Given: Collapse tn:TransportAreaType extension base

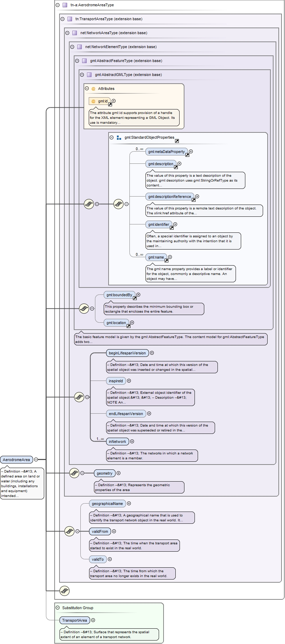Looking at the screenshot, I should pos(62,19).
